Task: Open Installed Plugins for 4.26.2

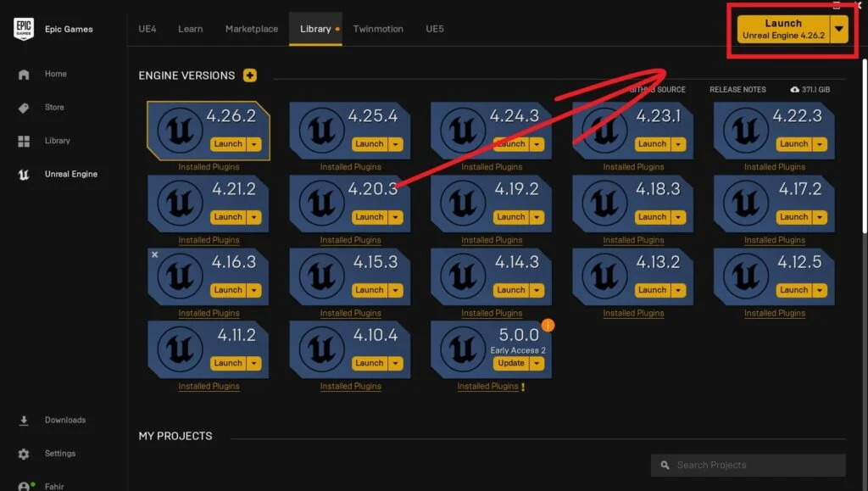Action: point(209,166)
